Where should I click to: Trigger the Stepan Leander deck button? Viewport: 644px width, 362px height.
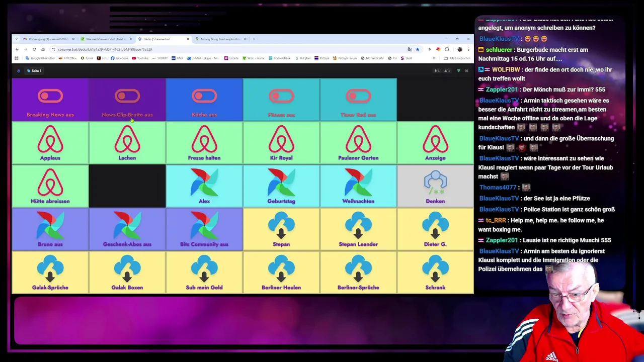(x=358, y=229)
